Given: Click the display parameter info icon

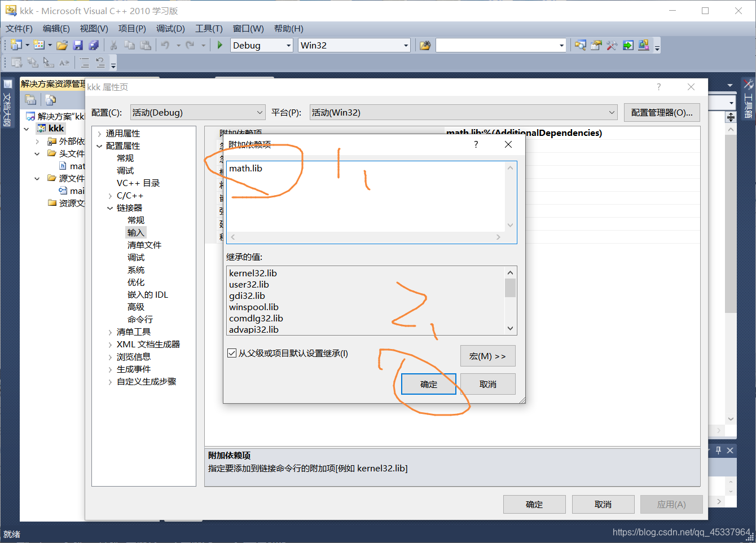Looking at the screenshot, I should 32,63.
